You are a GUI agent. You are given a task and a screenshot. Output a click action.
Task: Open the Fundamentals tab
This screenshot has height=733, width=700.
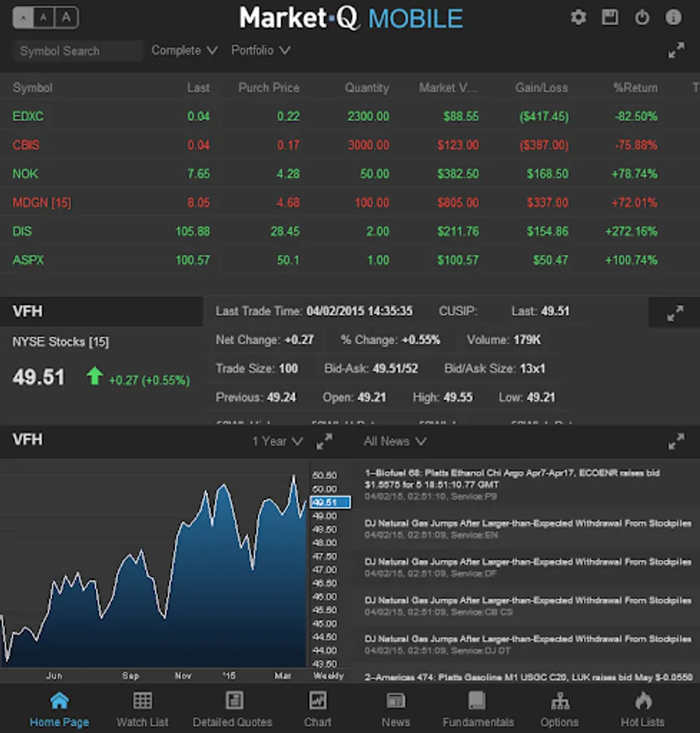pyautogui.click(x=478, y=709)
